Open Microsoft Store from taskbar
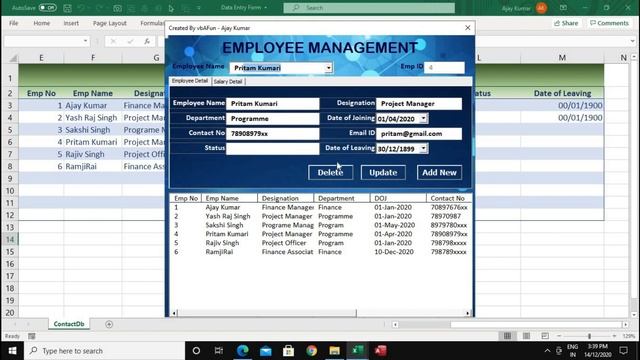The image size is (640, 360). point(289,351)
